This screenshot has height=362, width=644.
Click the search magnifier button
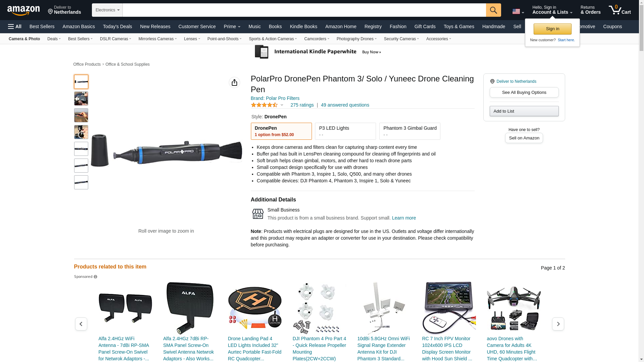pyautogui.click(x=493, y=10)
